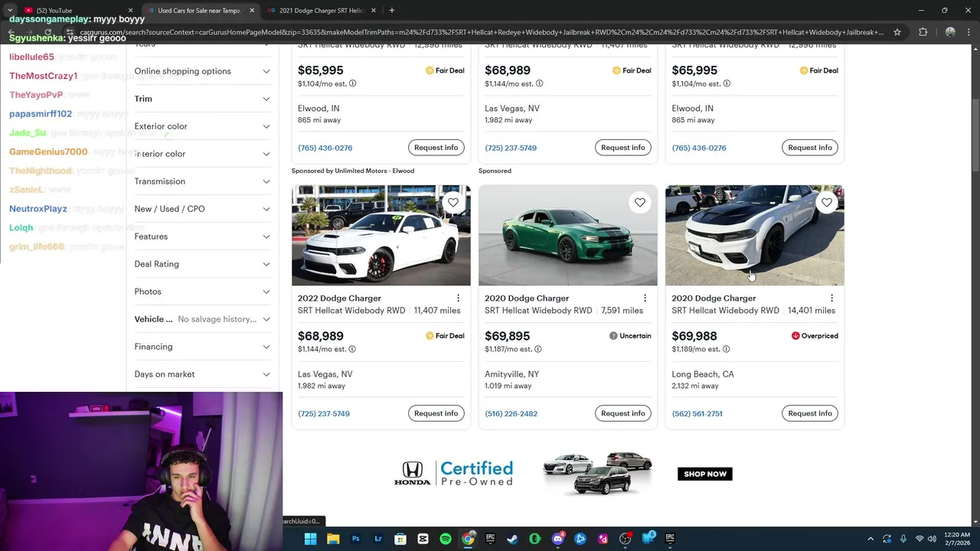The image size is (980, 551).
Task: Click the browser address bar URL
Action: [x=482, y=32]
